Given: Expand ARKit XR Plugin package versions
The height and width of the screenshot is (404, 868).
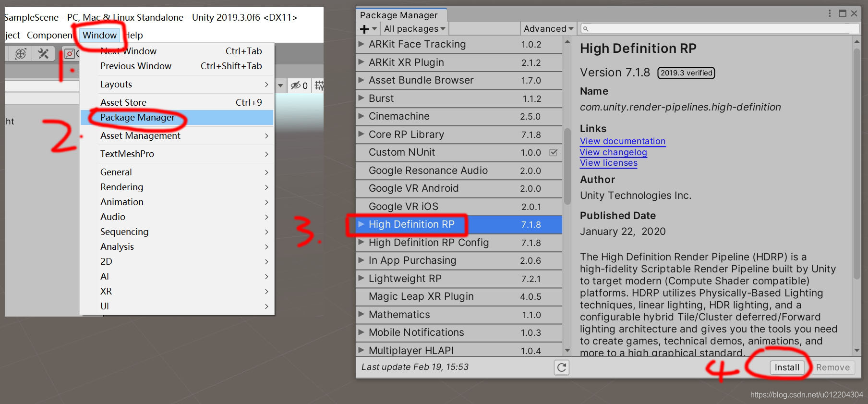Looking at the screenshot, I should (361, 62).
